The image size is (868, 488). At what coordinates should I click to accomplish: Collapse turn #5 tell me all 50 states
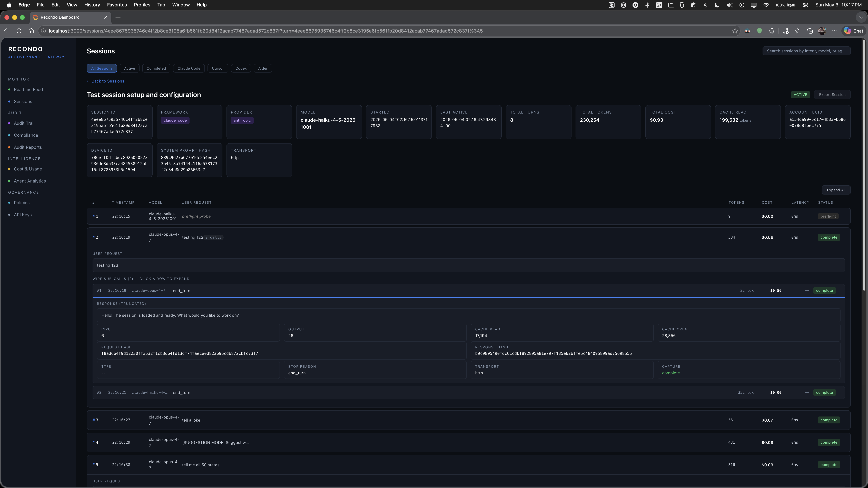(468, 465)
